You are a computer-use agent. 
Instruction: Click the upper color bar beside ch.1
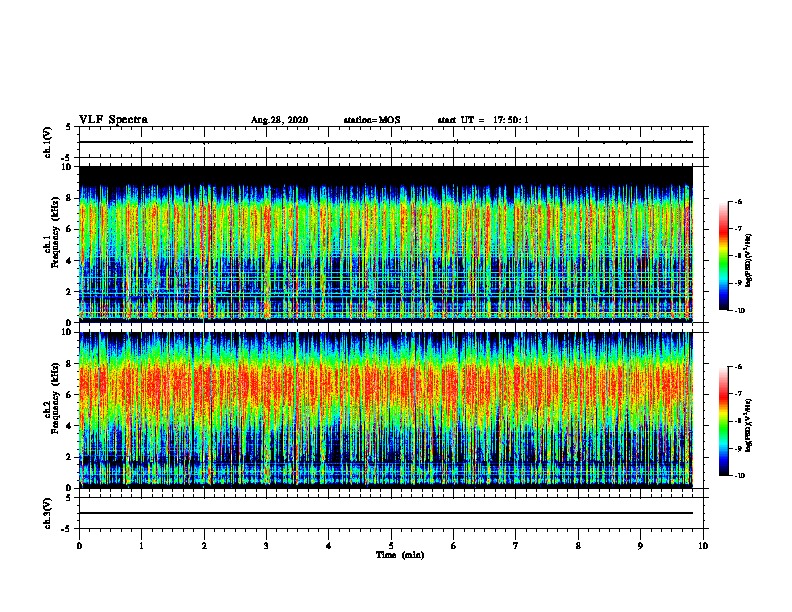[x=724, y=256]
